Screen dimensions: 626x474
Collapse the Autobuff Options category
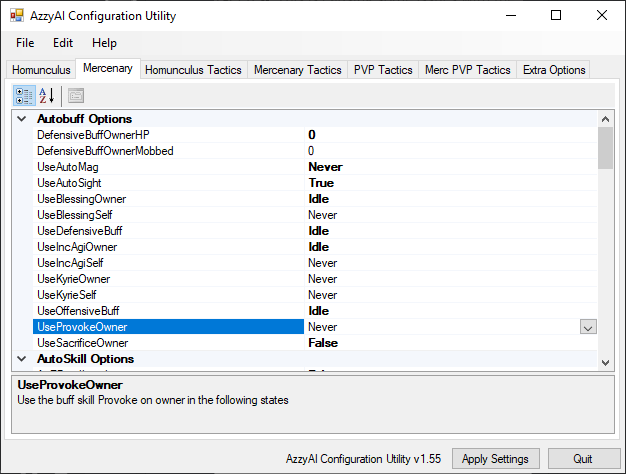pyautogui.click(x=22, y=119)
